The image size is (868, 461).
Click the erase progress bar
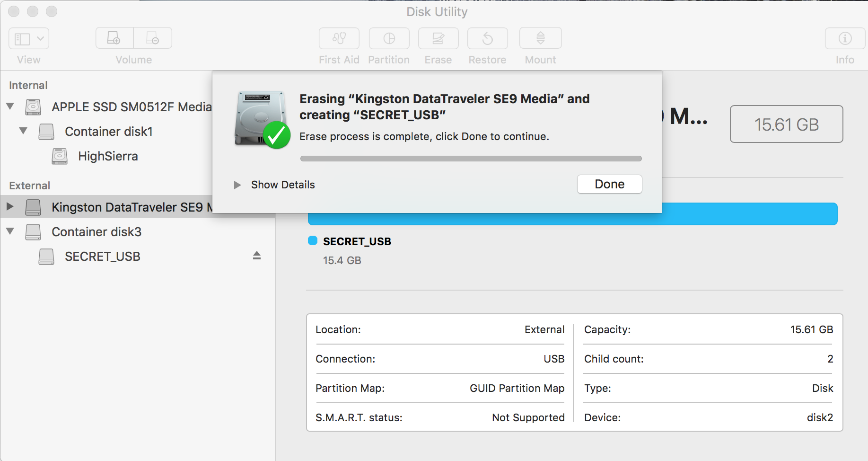point(471,159)
